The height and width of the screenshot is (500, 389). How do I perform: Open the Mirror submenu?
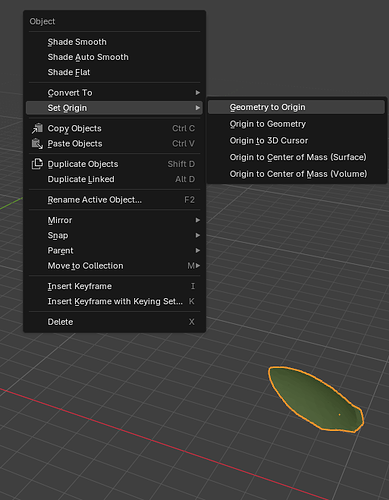(x=114, y=220)
